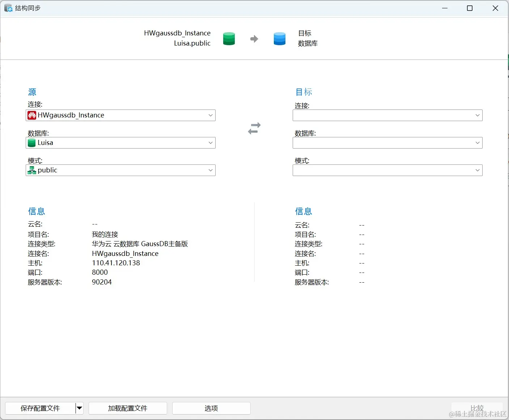The image size is (509, 420).
Task: Open the target database dropdown
Action: 387,143
